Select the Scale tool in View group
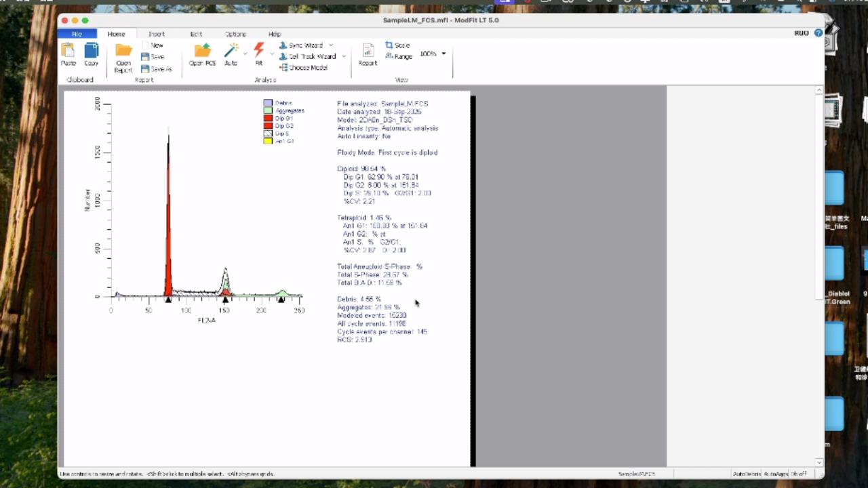868x488 pixels. point(397,45)
